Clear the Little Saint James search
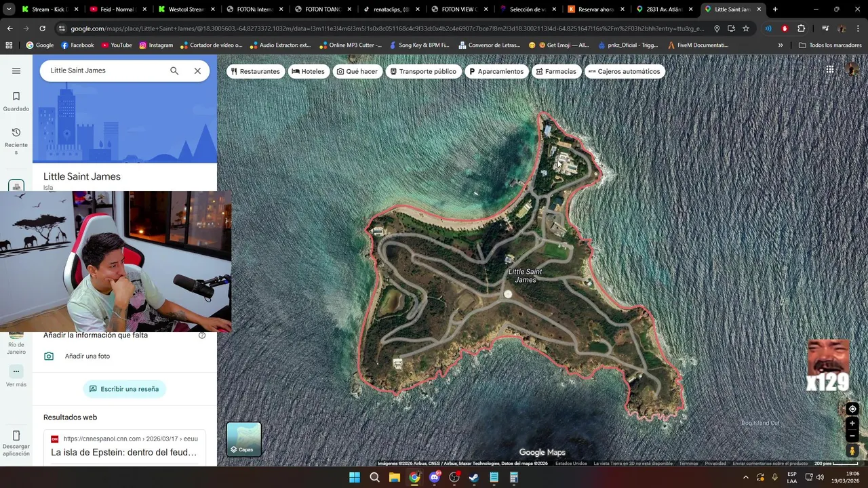 (197, 70)
